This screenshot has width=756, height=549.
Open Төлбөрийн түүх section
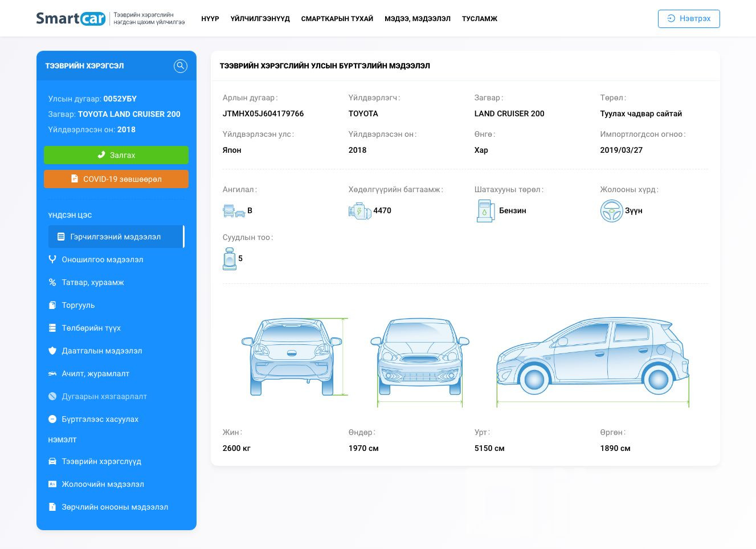[116, 328]
